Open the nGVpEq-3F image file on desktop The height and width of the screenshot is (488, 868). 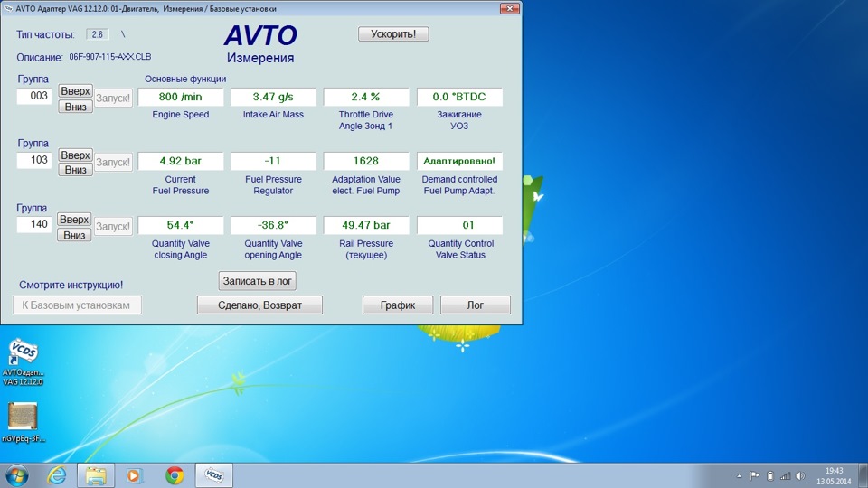point(23,423)
